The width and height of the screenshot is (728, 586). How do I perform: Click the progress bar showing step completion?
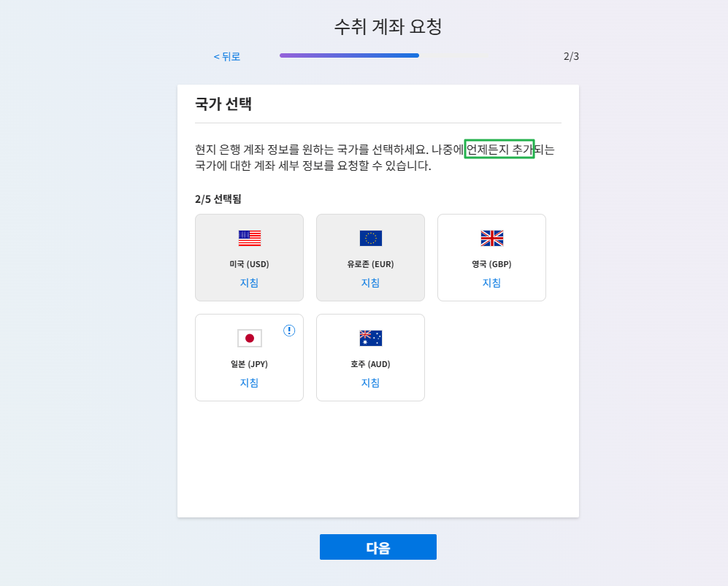tap(349, 55)
